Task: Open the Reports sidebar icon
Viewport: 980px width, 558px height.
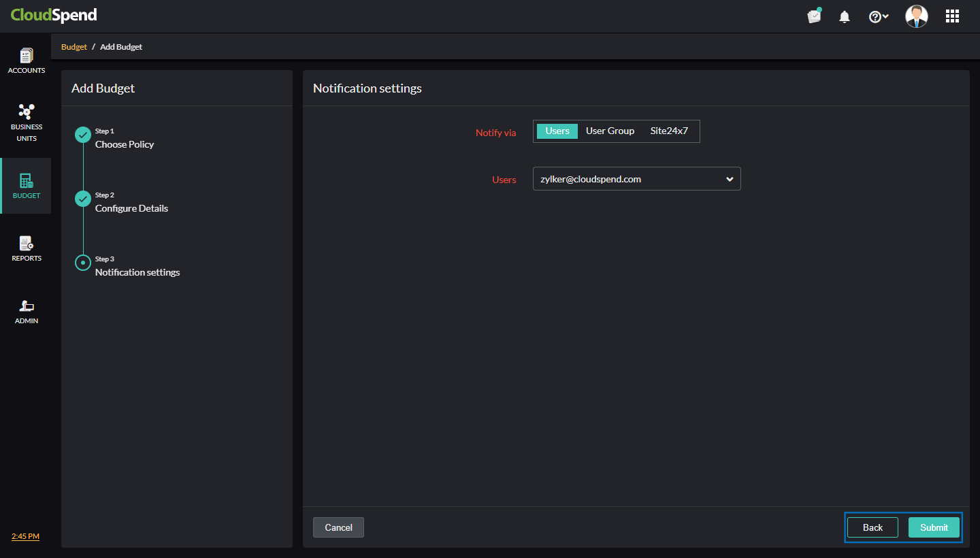Action: [x=27, y=243]
